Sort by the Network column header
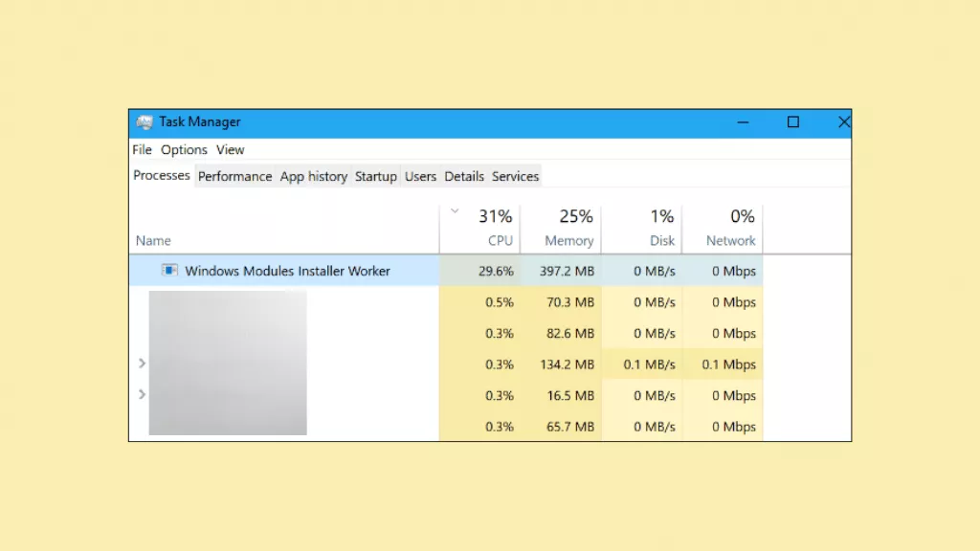 pyautogui.click(x=722, y=230)
